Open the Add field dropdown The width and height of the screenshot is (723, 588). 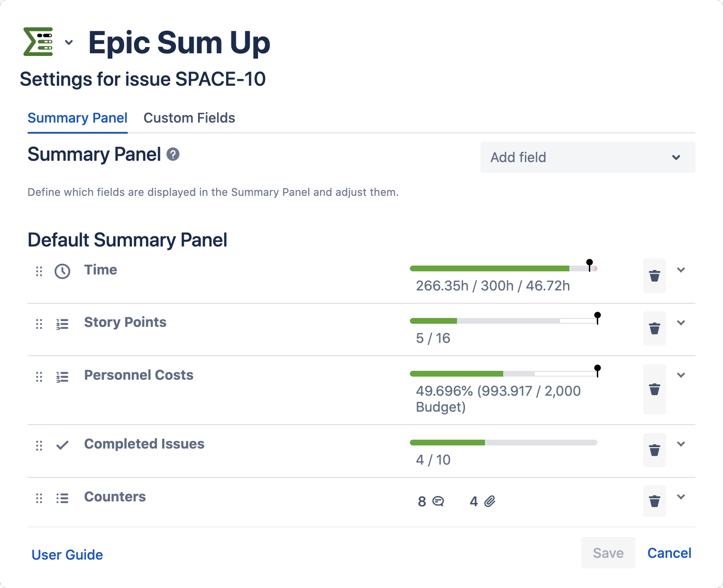[x=587, y=157]
